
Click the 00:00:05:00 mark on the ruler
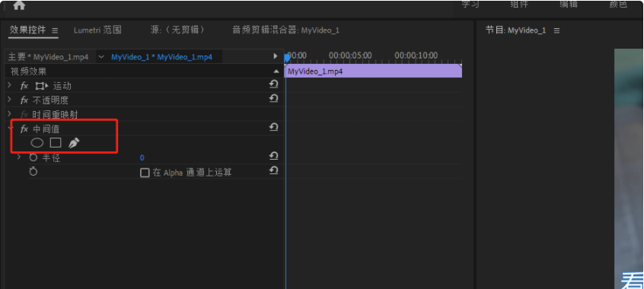coord(350,56)
